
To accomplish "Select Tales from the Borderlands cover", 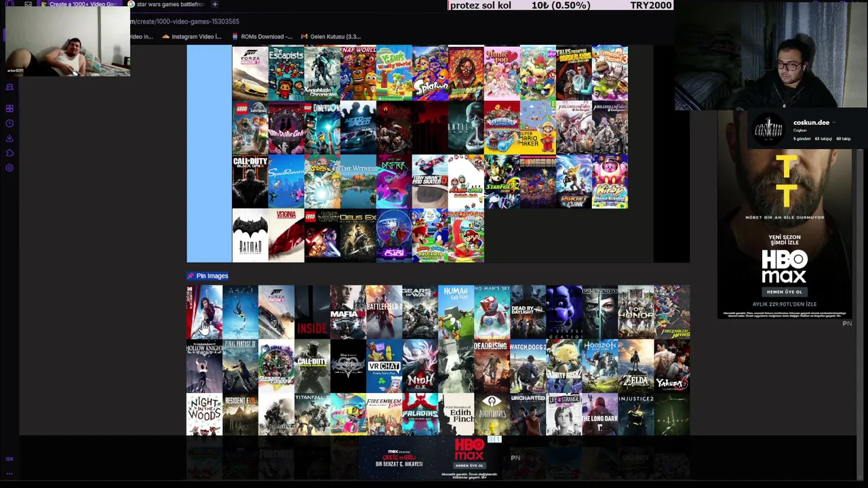I will click(x=573, y=73).
